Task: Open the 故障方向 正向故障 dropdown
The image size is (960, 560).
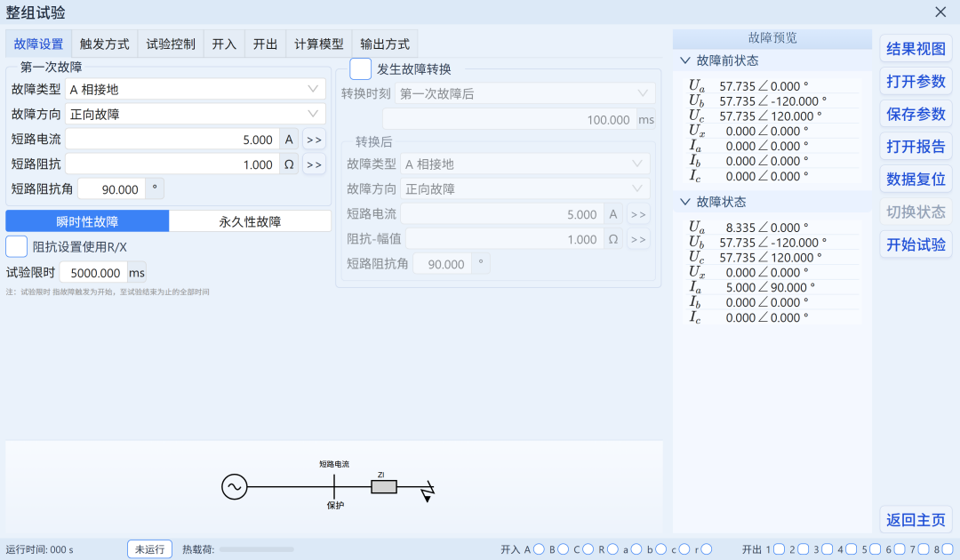Action: (196, 115)
